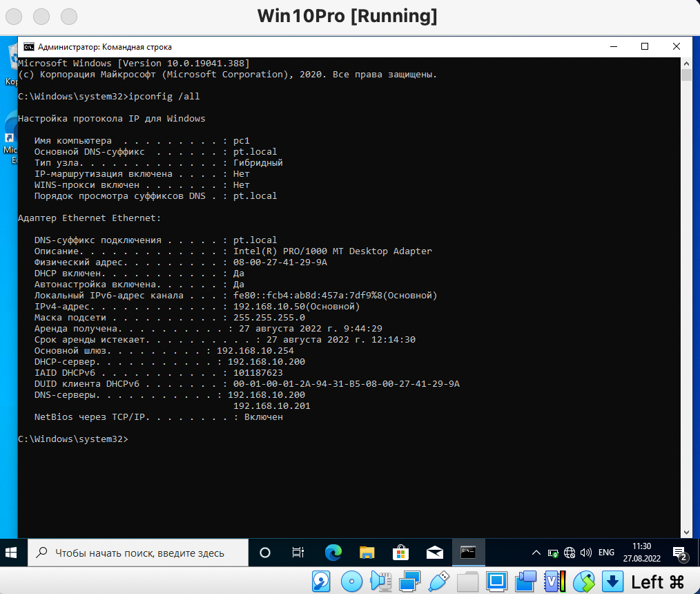Launch Microsoft Edge from taskbar
Viewport: 700px width, 594px height.
[333, 553]
